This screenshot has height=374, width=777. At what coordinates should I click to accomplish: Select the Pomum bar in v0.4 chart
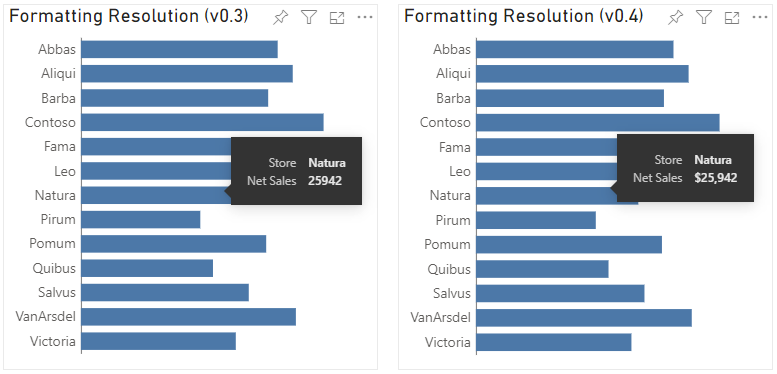click(x=569, y=245)
